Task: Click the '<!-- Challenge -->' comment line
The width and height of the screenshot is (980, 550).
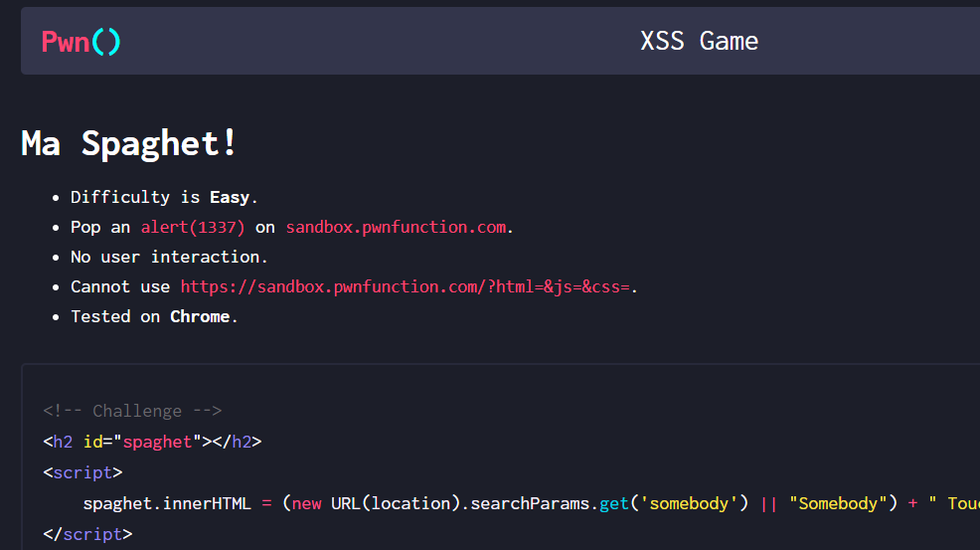Action: (132, 411)
